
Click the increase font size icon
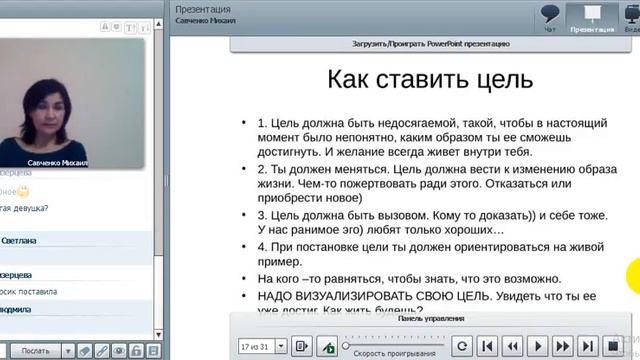pos(131,27)
